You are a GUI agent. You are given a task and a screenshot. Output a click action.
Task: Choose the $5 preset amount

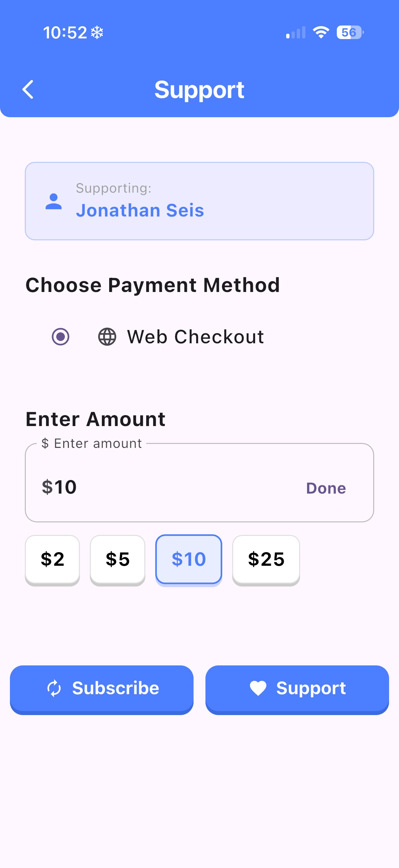click(117, 559)
